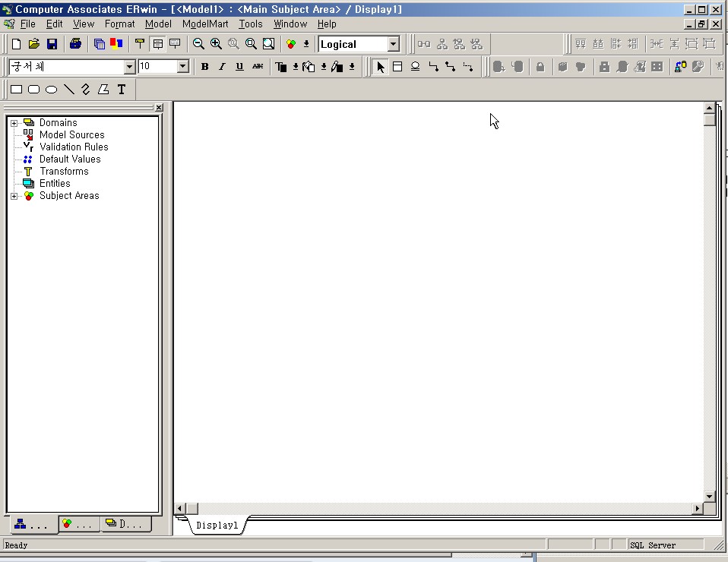Choose the non-identifying dashed relationship tool
Viewport: 728px width, 562px height.
click(468, 67)
